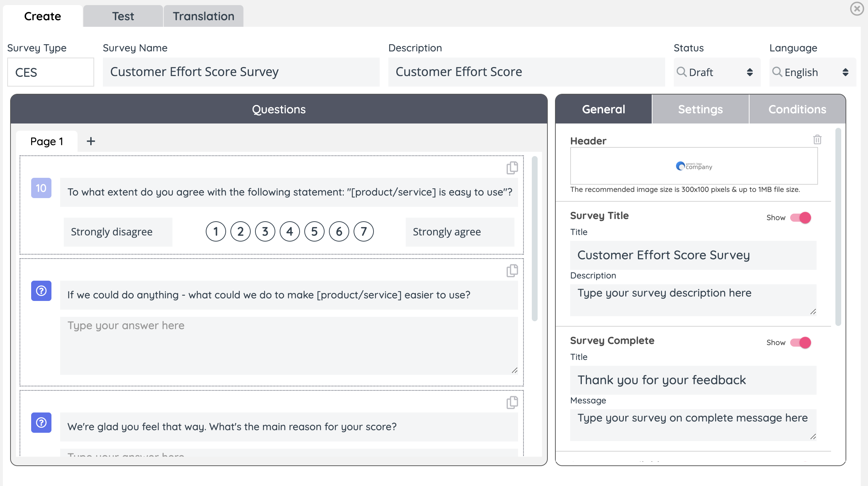The height and width of the screenshot is (486, 868).
Task: Click the duplicate icon on second question
Action: click(512, 271)
